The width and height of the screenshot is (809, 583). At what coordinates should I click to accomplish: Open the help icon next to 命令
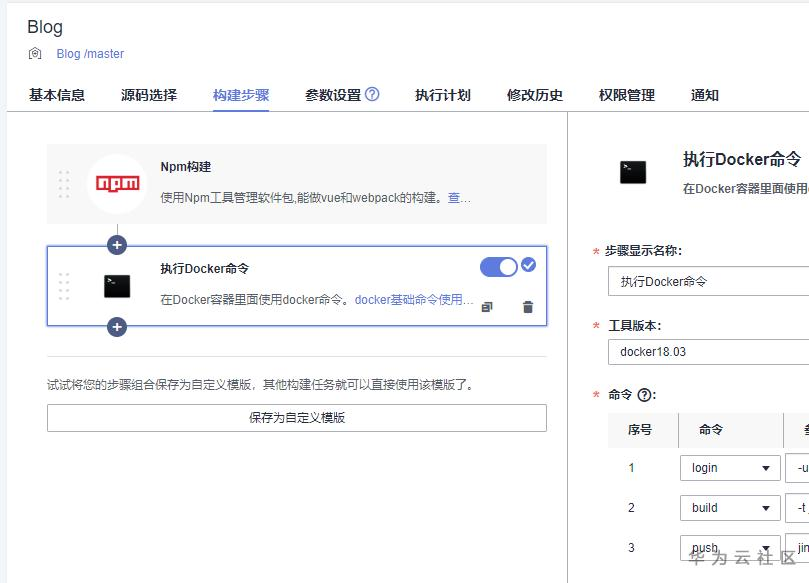click(x=645, y=394)
